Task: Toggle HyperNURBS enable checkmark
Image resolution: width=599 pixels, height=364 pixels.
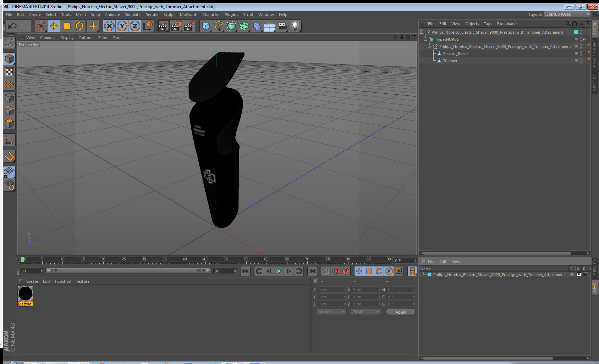Action: coord(584,39)
